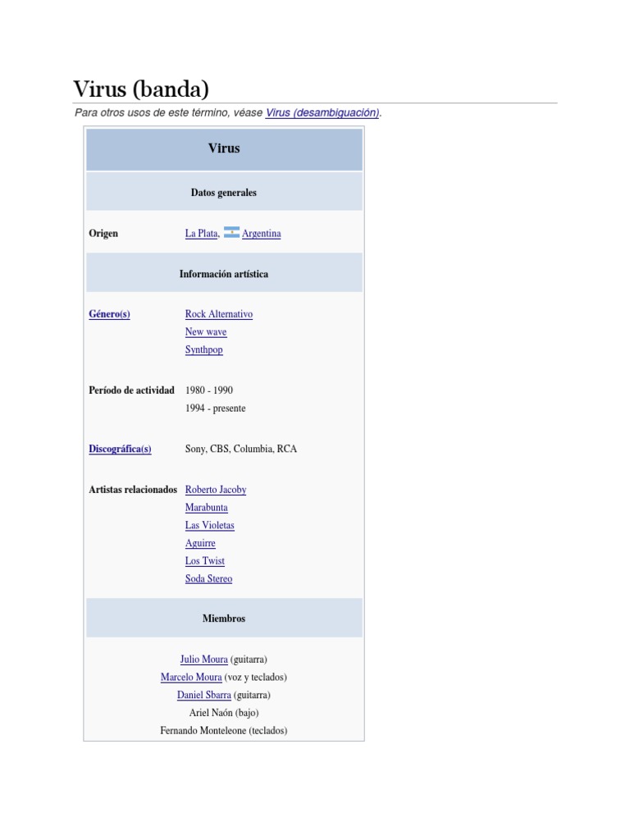Viewport: 630px width, 840px height.
Task: Click the infobox header Virus
Action: tap(224, 148)
